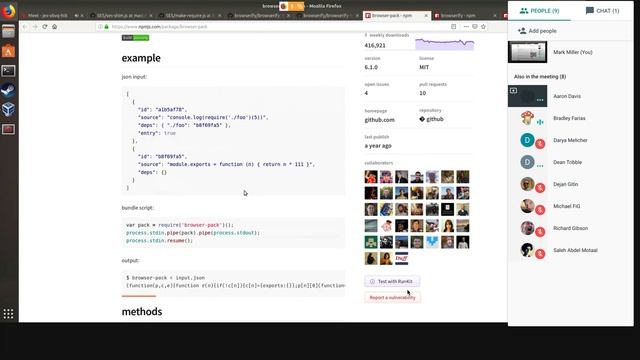Image resolution: width=640 pixels, height=360 pixels.
Task: Click the open issues count 4
Action: pos(366,93)
